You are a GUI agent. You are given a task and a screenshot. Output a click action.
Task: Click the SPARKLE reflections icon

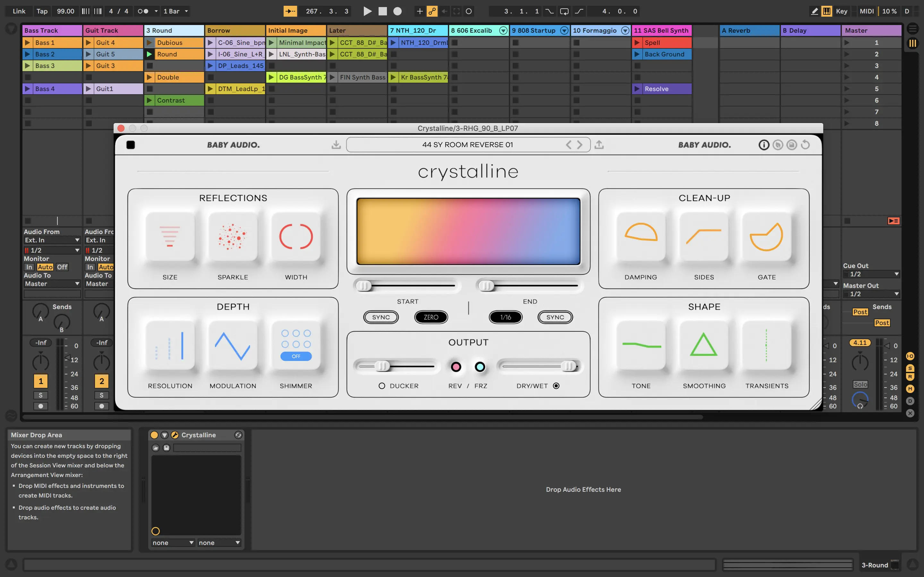(233, 237)
